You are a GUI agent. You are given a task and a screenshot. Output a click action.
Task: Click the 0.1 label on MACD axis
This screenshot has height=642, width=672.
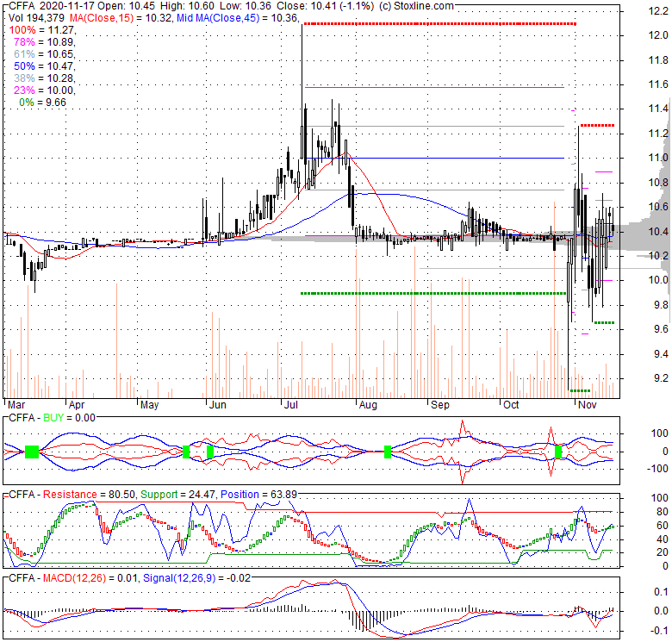(x=661, y=592)
